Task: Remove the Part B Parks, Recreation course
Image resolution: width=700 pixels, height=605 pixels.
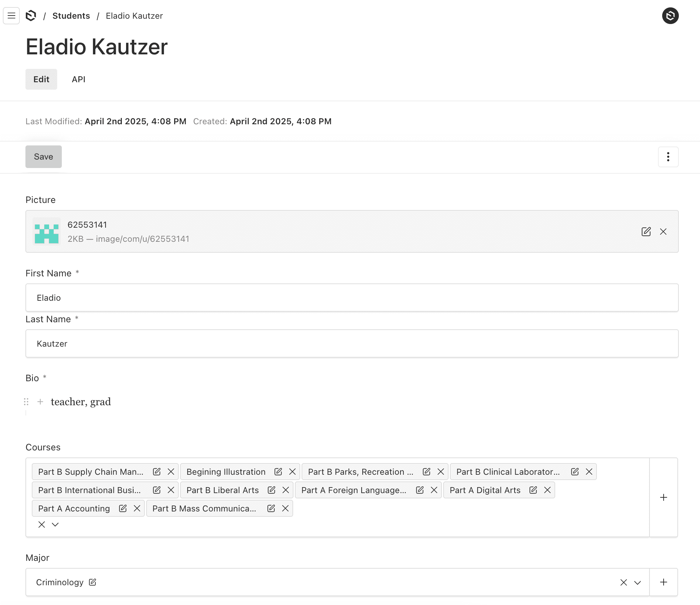Action: [441, 472]
